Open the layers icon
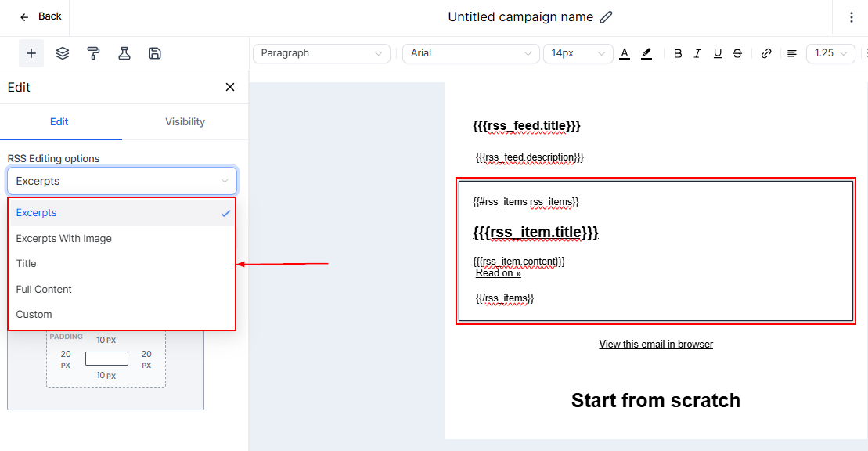This screenshot has height=451, width=868. tap(63, 53)
